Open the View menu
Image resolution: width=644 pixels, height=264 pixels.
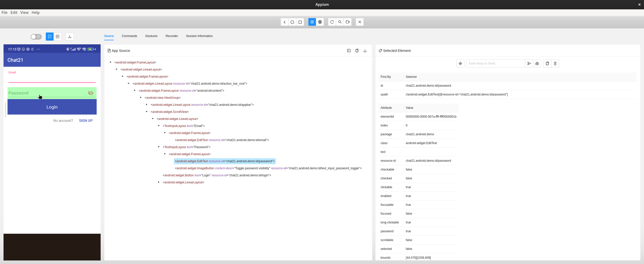(24, 12)
